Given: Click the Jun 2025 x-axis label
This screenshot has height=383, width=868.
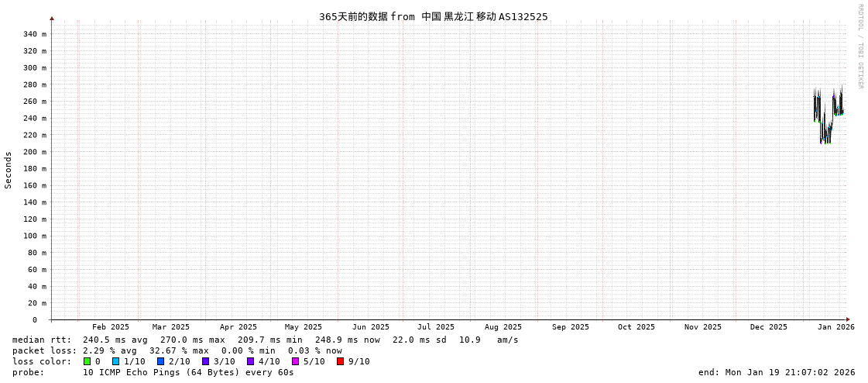Looking at the screenshot, I should coord(371,327).
